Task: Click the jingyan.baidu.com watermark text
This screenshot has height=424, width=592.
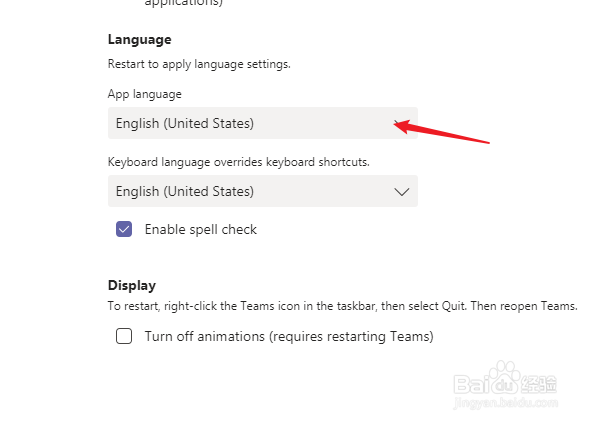Action: (x=506, y=402)
